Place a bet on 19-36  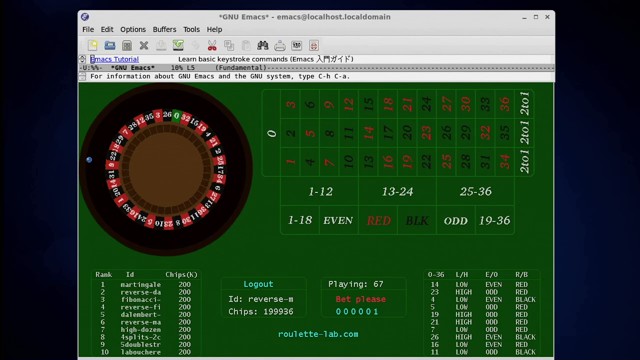[495, 220]
